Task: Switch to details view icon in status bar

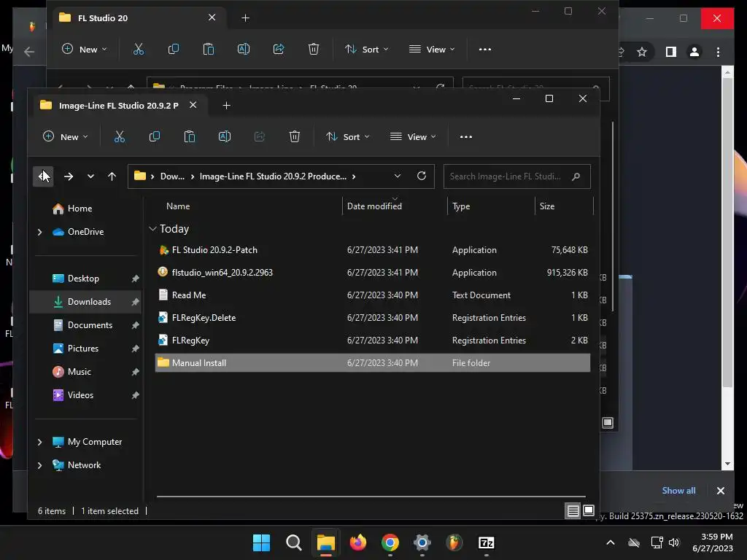Action: coord(573,511)
